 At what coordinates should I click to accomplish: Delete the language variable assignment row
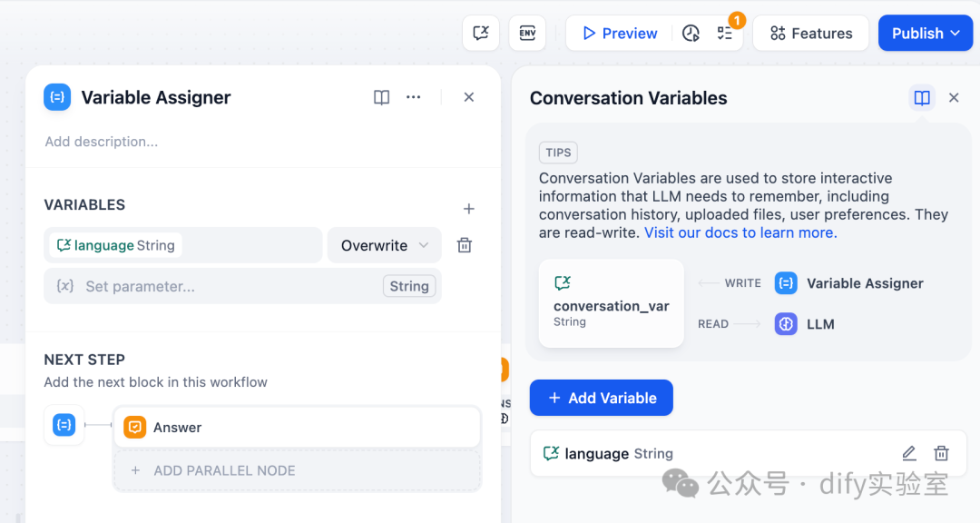point(465,245)
